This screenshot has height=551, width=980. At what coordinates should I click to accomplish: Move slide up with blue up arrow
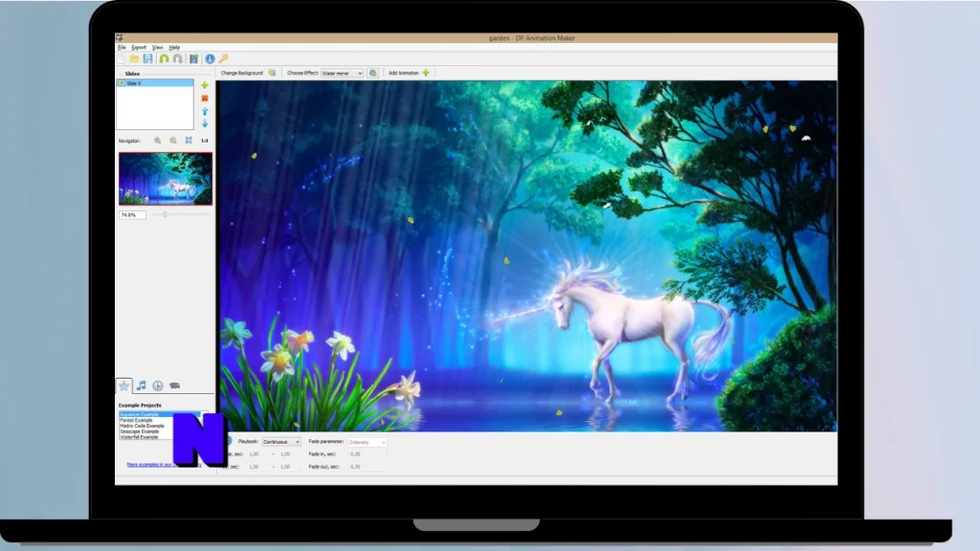point(205,111)
